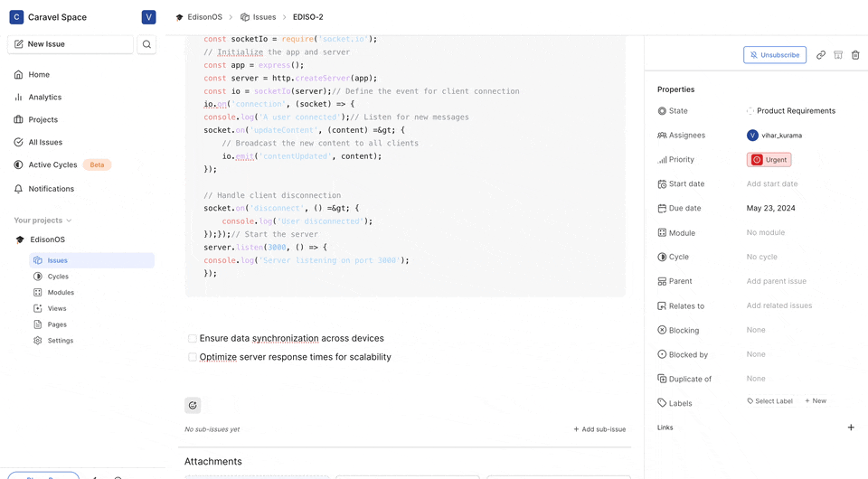Image resolution: width=868 pixels, height=479 pixels.
Task: Copy issue link using the link icon
Action: point(821,55)
